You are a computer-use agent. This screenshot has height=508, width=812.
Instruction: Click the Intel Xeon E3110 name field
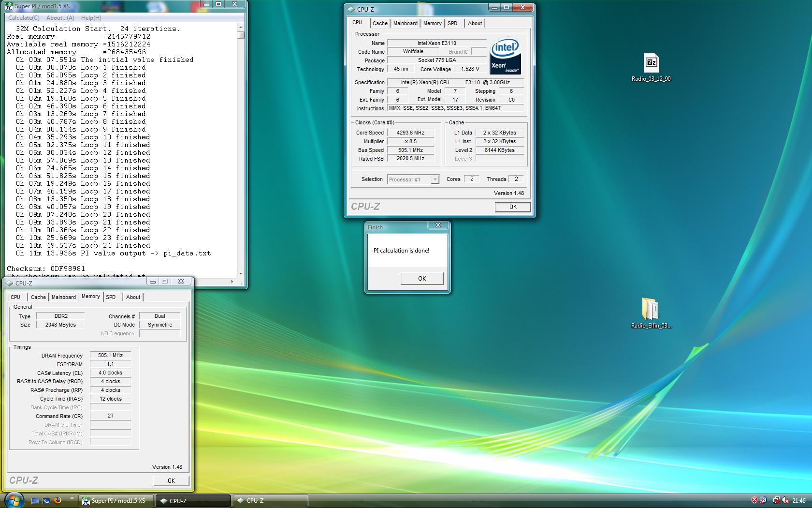[437, 43]
